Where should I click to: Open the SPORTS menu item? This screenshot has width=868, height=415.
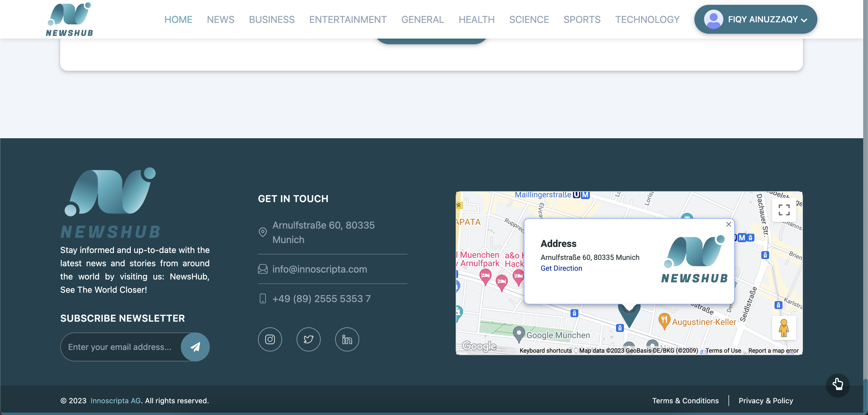pos(582,20)
